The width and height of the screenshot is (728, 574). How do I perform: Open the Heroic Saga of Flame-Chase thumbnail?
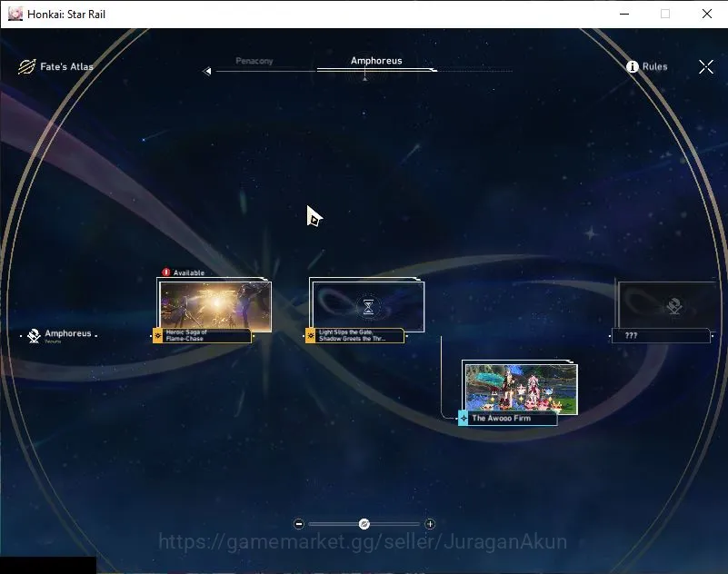point(215,307)
